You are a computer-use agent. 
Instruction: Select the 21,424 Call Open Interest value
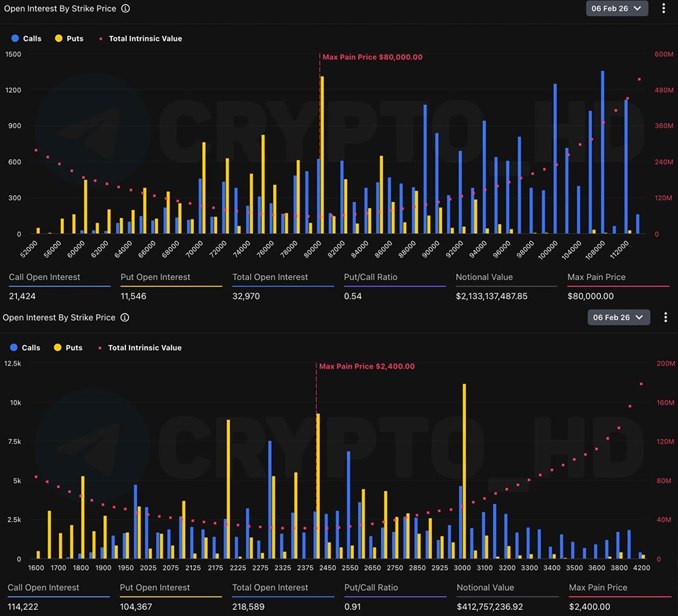[22, 296]
